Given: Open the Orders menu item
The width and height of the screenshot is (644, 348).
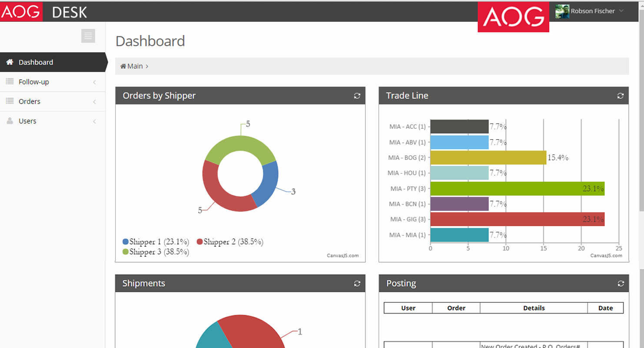Looking at the screenshot, I should (x=53, y=101).
